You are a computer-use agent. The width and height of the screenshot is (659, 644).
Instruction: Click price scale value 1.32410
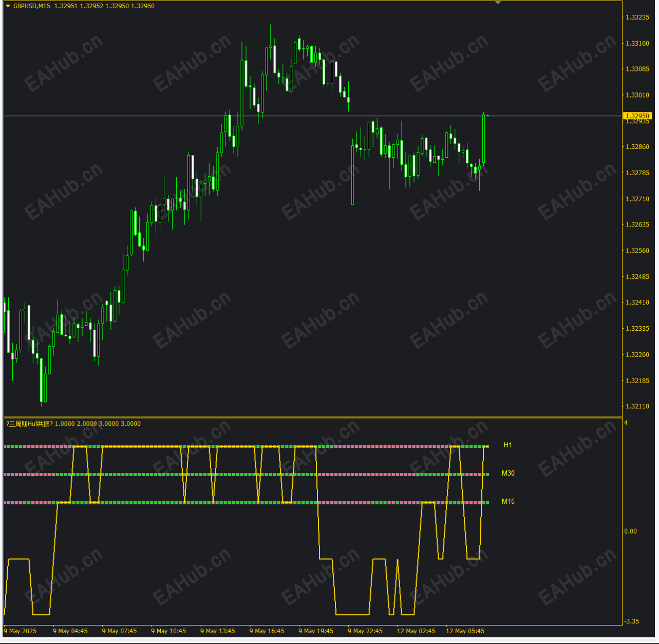click(637, 302)
